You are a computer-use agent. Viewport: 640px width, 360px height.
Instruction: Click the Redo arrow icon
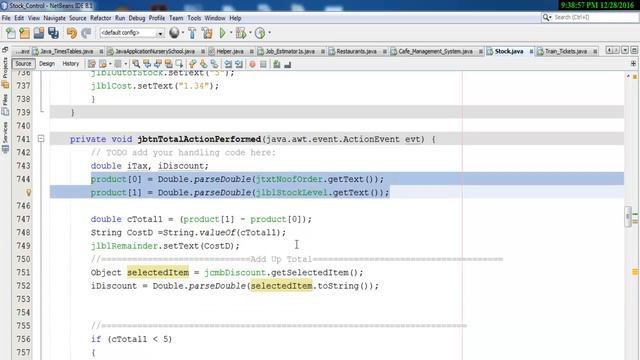(x=86, y=33)
